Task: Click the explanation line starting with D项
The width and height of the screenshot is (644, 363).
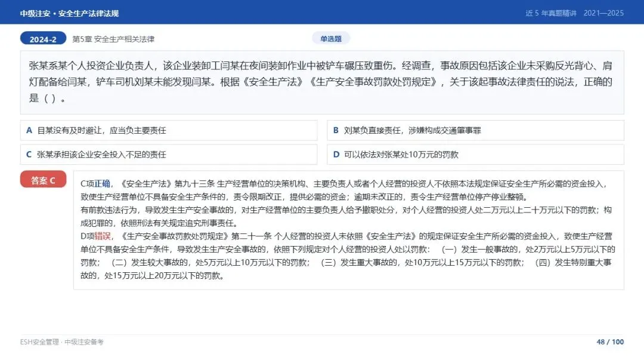Action: click(346, 236)
